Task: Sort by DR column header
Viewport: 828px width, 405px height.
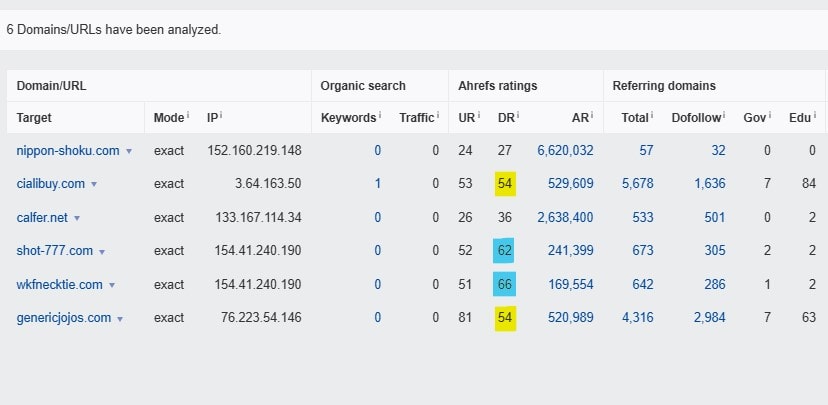Action: pos(506,118)
